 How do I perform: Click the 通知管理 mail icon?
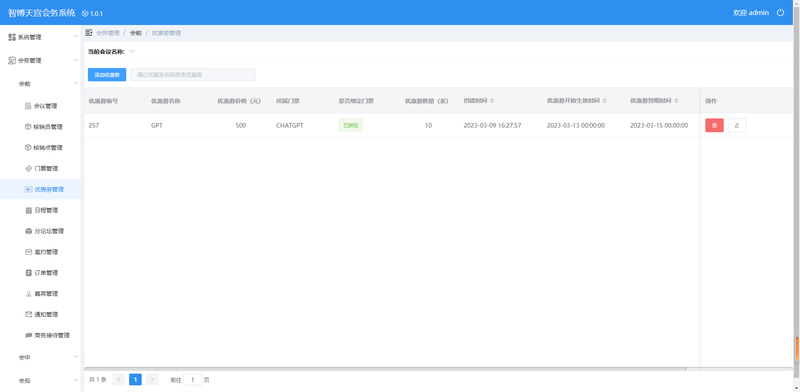pyautogui.click(x=28, y=314)
